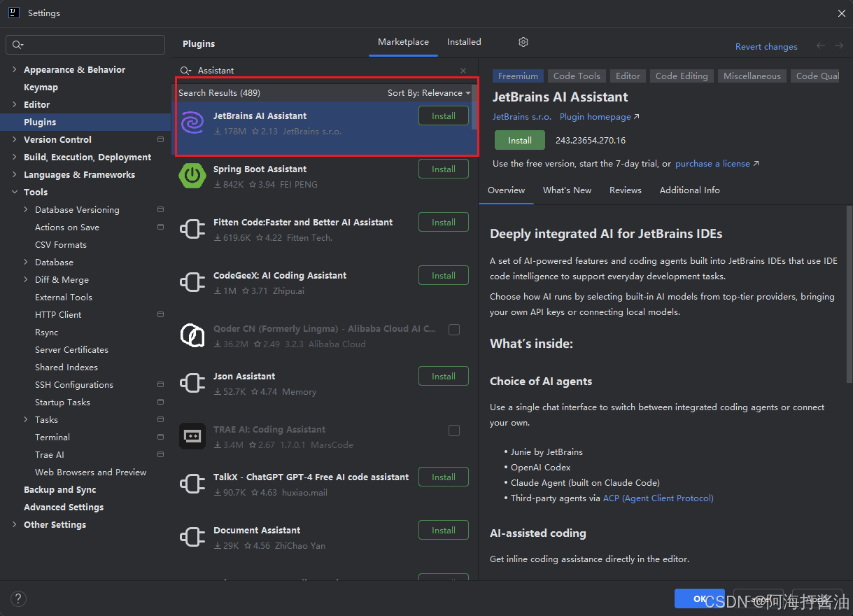This screenshot has width=853, height=616.
Task: Open the plugins gear settings menu
Action: [523, 42]
